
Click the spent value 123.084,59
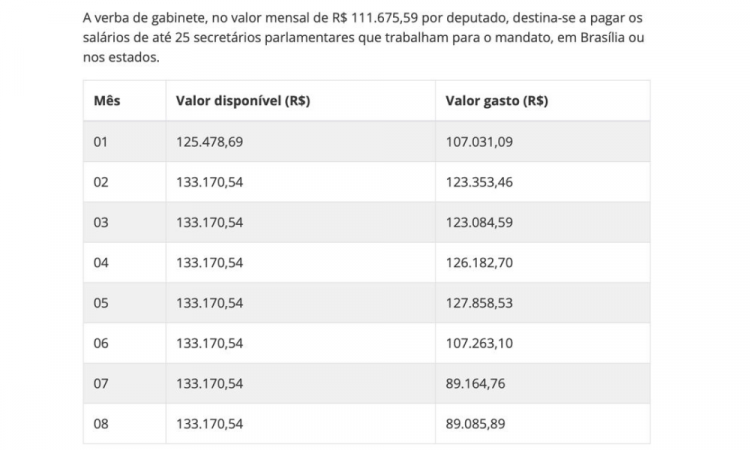(479, 222)
